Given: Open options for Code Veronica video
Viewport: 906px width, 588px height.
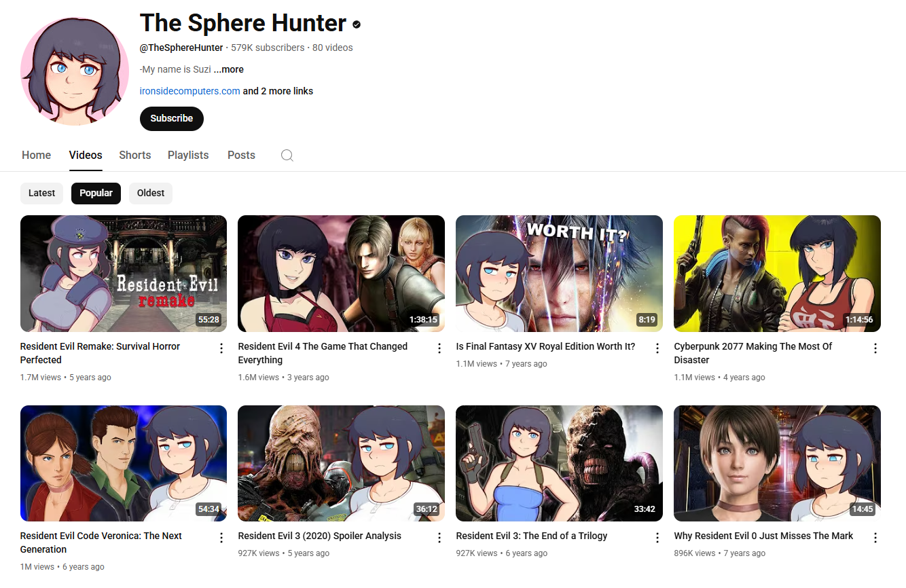Looking at the screenshot, I should click(x=221, y=538).
